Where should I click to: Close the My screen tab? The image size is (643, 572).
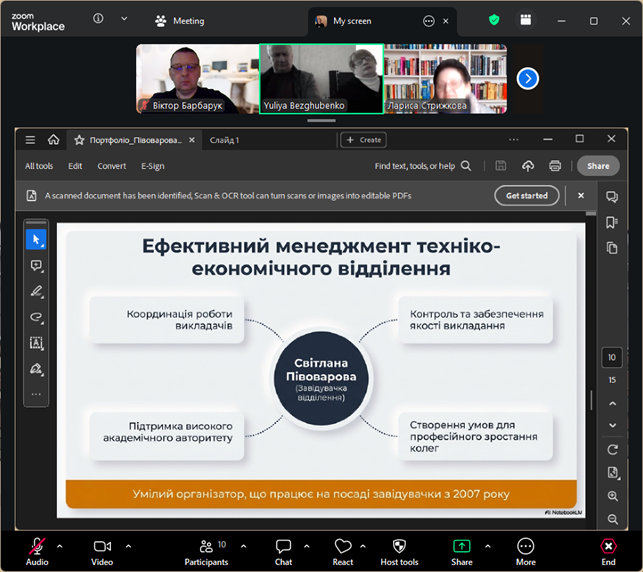tap(446, 21)
